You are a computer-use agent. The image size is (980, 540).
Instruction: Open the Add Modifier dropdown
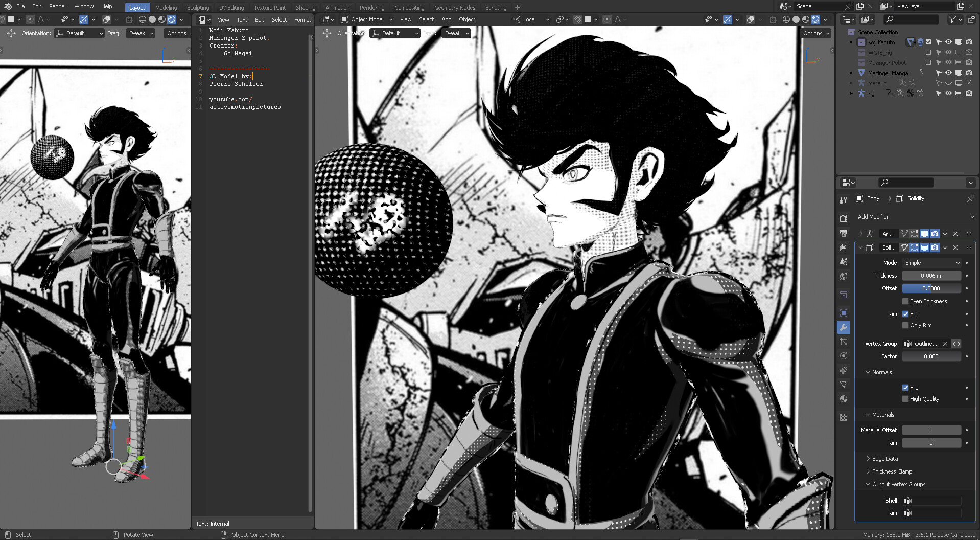[916, 217]
